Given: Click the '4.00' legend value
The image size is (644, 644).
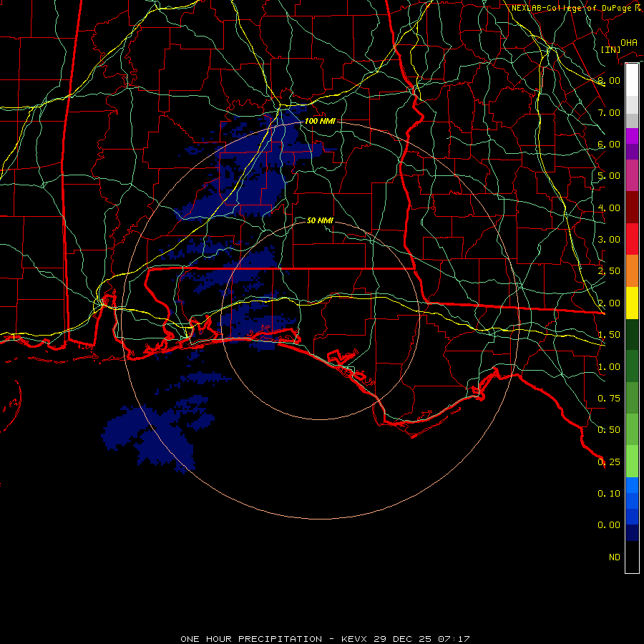Looking at the screenshot, I should pyautogui.click(x=609, y=208).
